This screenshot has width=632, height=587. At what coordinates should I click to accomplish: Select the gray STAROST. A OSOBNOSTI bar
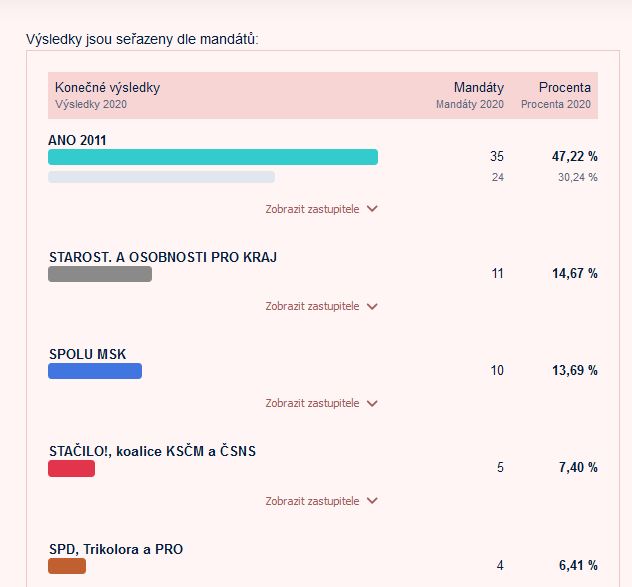pos(100,274)
